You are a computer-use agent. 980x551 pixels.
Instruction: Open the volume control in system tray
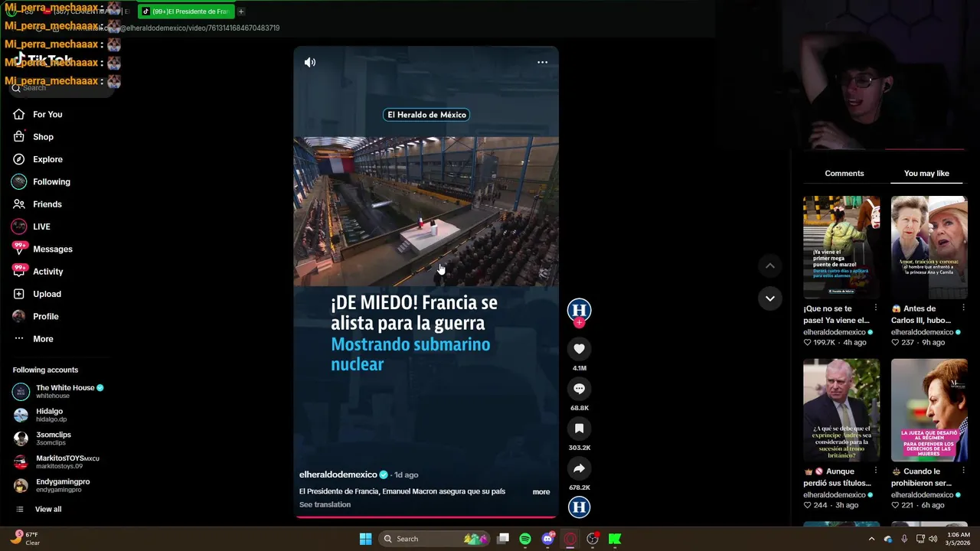coord(933,539)
